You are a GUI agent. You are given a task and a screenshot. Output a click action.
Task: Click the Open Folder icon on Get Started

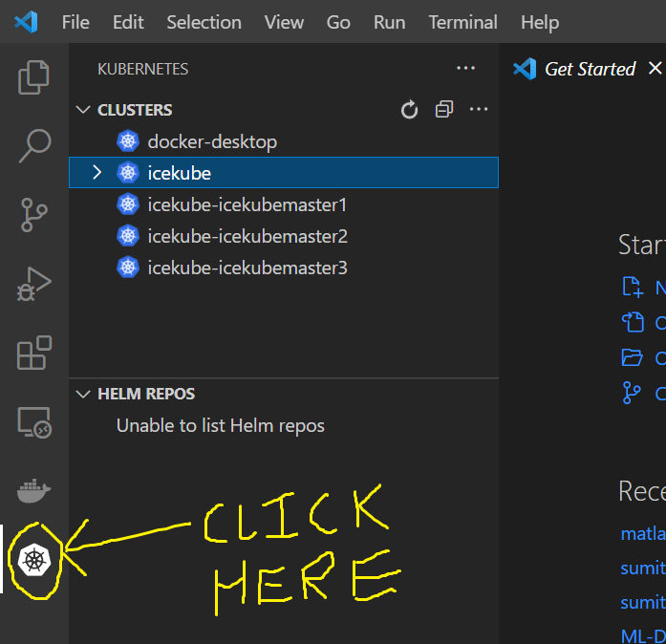[632, 357]
